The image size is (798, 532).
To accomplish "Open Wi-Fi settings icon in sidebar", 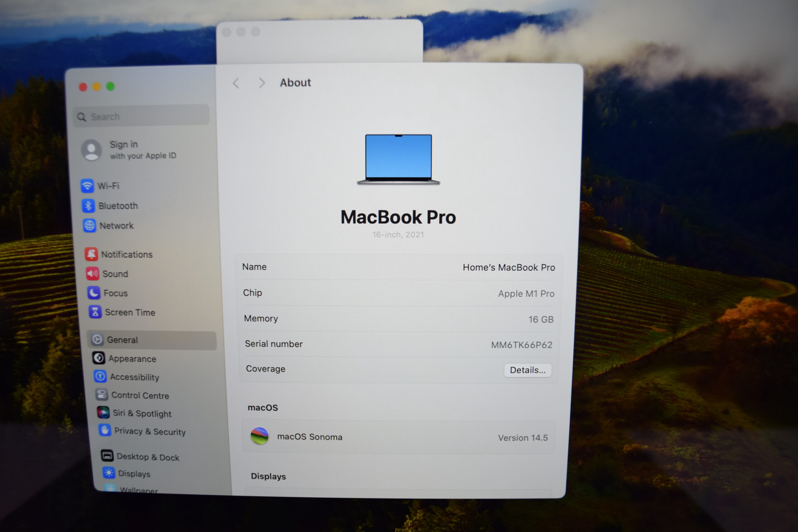I will click(87, 185).
